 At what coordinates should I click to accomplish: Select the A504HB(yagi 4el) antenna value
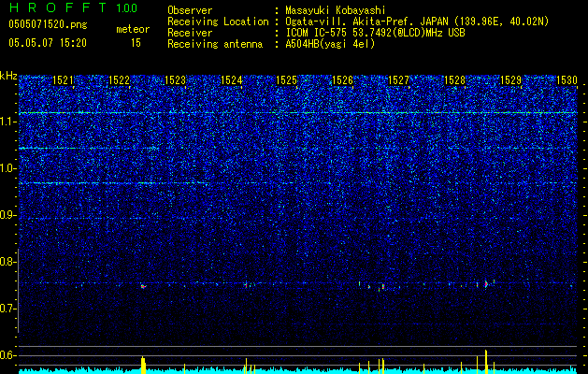[330, 44]
